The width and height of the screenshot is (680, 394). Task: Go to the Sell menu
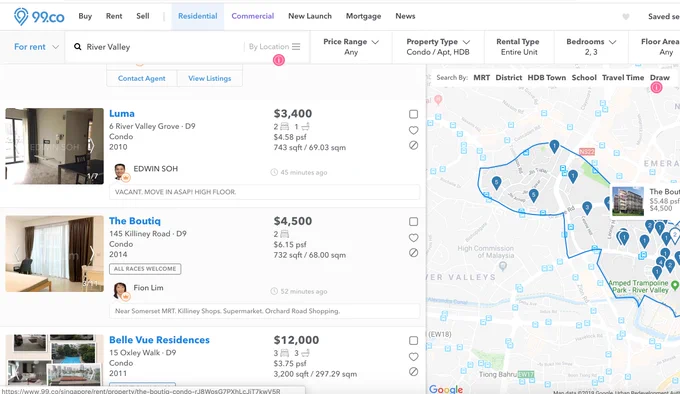143,16
